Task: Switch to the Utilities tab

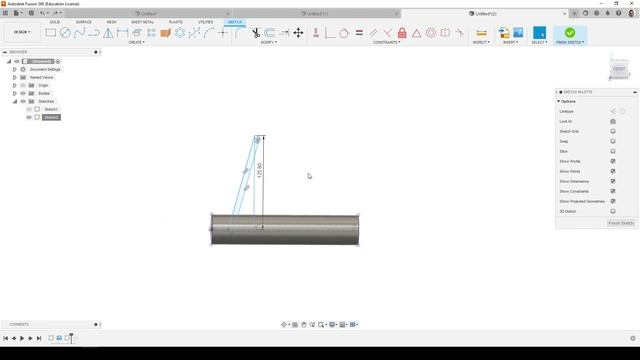Action: (x=205, y=22)
